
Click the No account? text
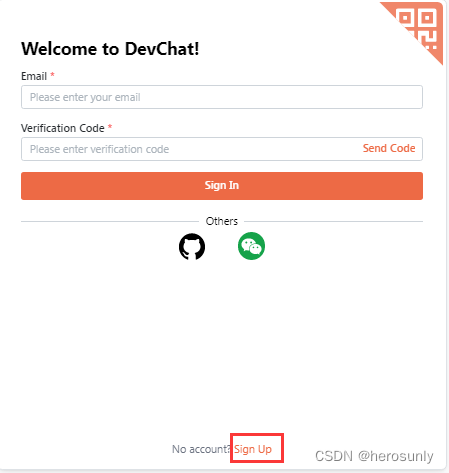click(x=201, y=449)
